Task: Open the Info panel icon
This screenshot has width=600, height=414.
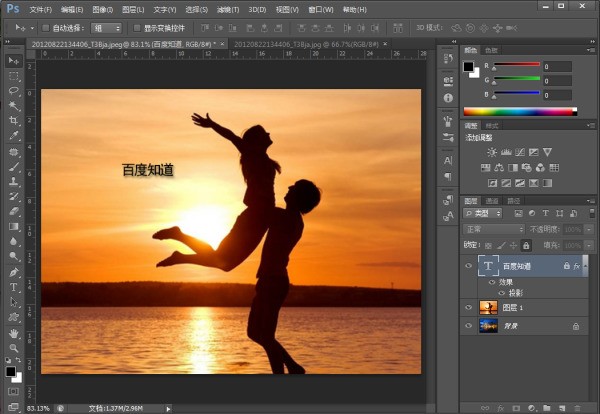Action: 448,98
